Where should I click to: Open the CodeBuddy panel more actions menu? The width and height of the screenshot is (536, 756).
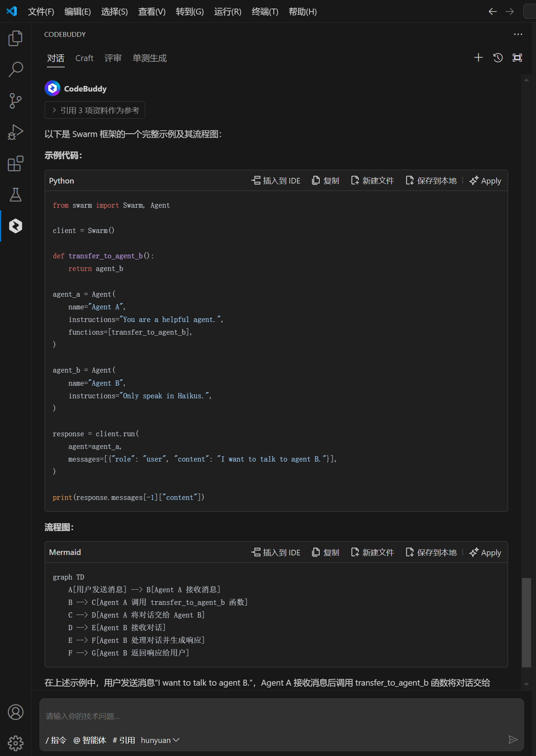518,34
